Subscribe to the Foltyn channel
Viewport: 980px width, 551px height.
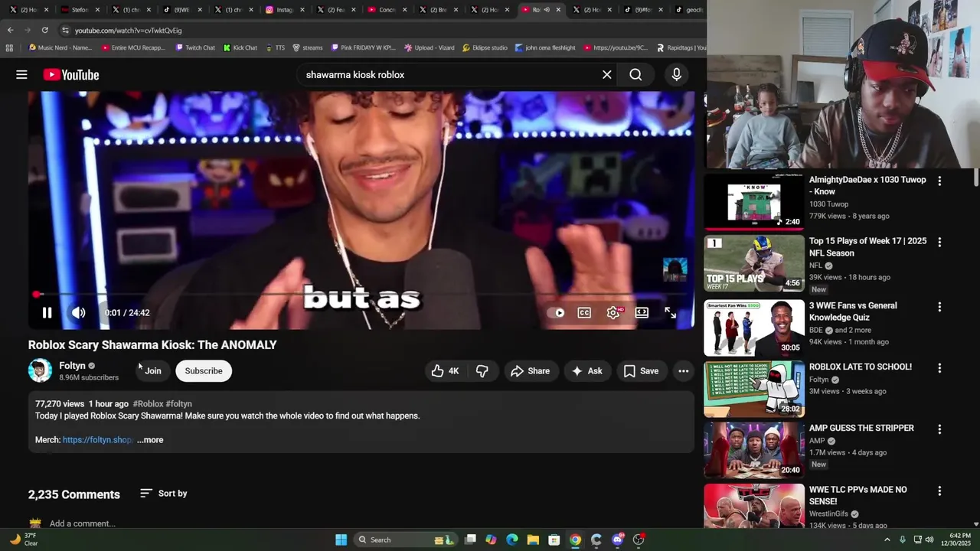tap(203, 370)
